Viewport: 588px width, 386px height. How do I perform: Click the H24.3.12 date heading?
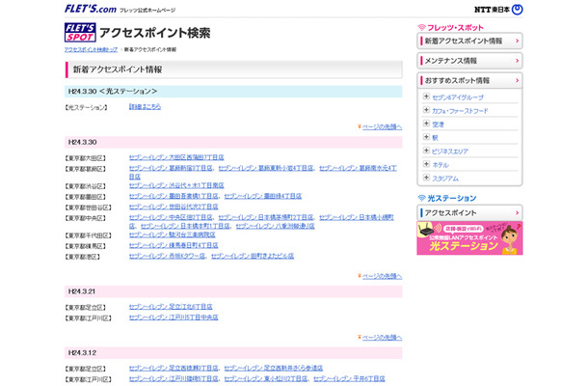coord(82,353)
